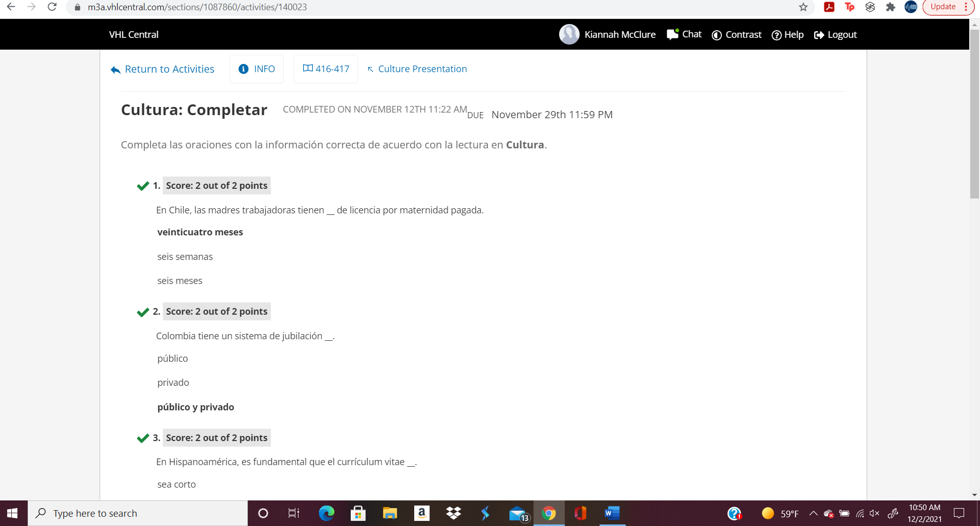Open textbook pages 416-417 button

click(x=326, y=69)
